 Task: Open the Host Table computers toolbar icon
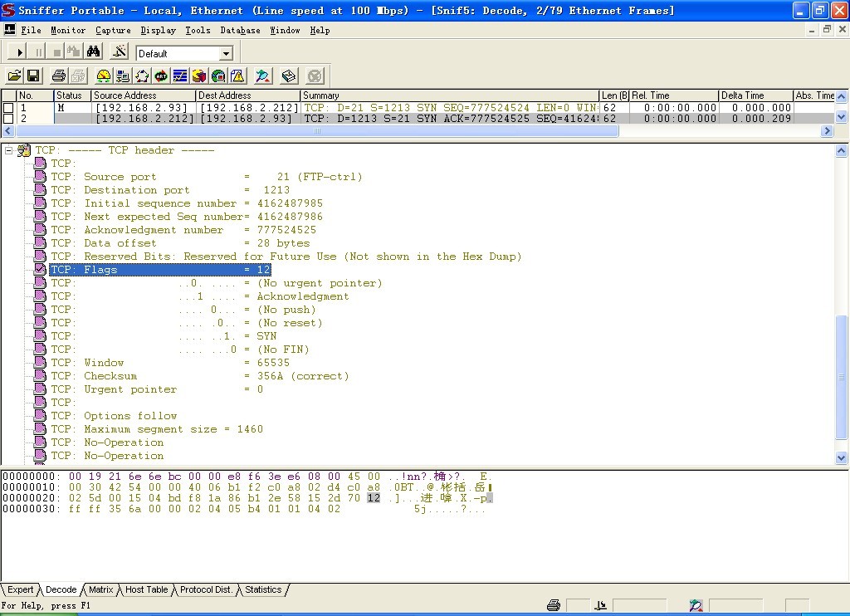123,76
